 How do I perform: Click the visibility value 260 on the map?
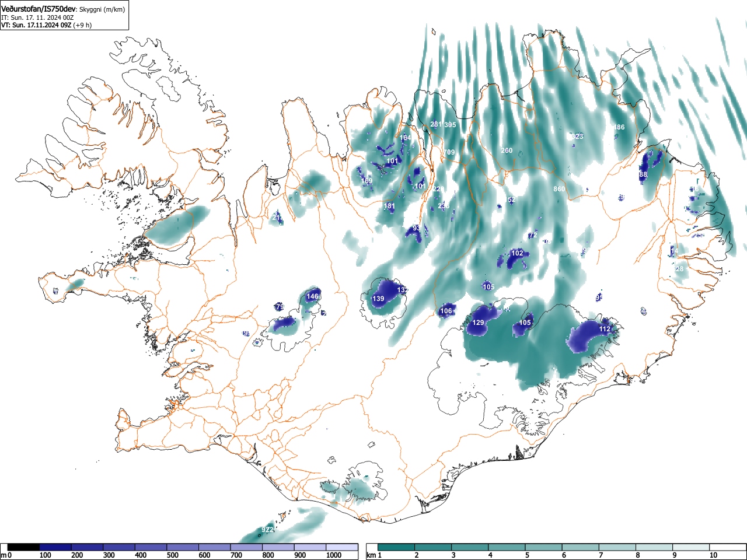tap(507, 150)
